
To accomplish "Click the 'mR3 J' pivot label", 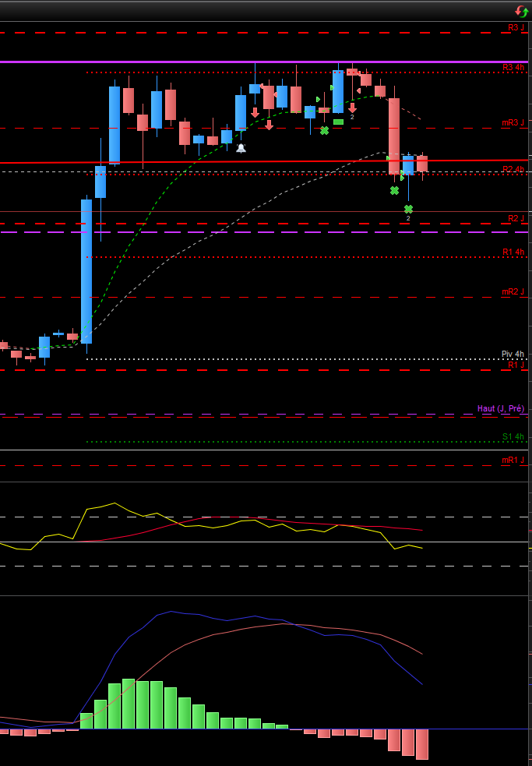I will [513, 122].
